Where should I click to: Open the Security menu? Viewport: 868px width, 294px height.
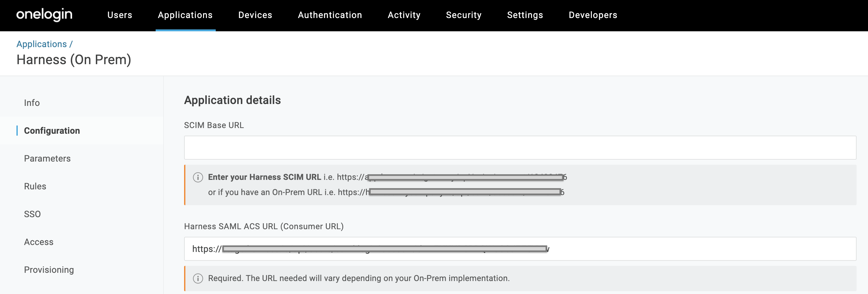463,15
